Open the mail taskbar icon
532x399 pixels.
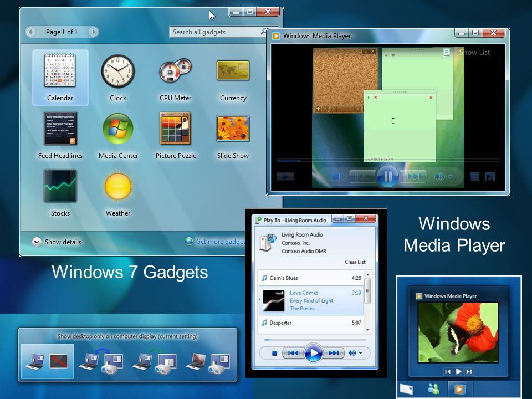406,390
